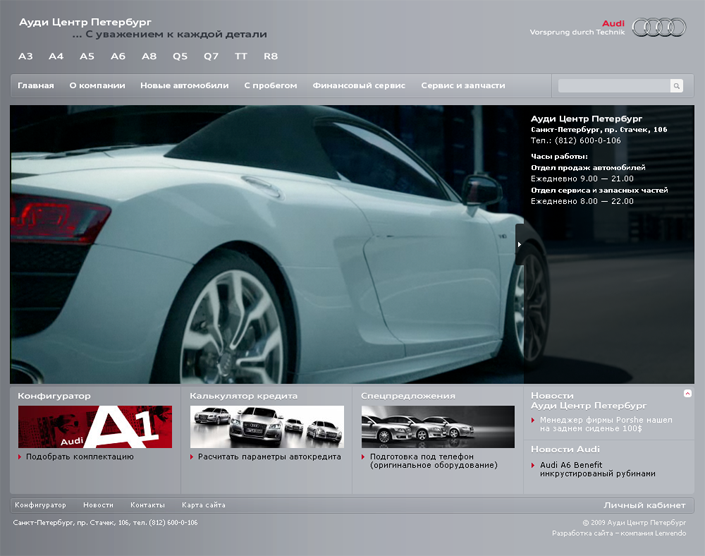The height and width of the screenshot is (556, 705).
Task: Click the Lenvendo developer credit link
Action: (619, 534)
